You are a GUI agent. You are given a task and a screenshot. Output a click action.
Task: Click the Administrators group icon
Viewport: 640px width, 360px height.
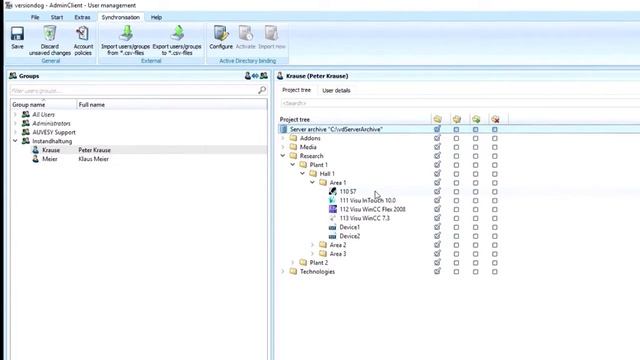point(26,123)
